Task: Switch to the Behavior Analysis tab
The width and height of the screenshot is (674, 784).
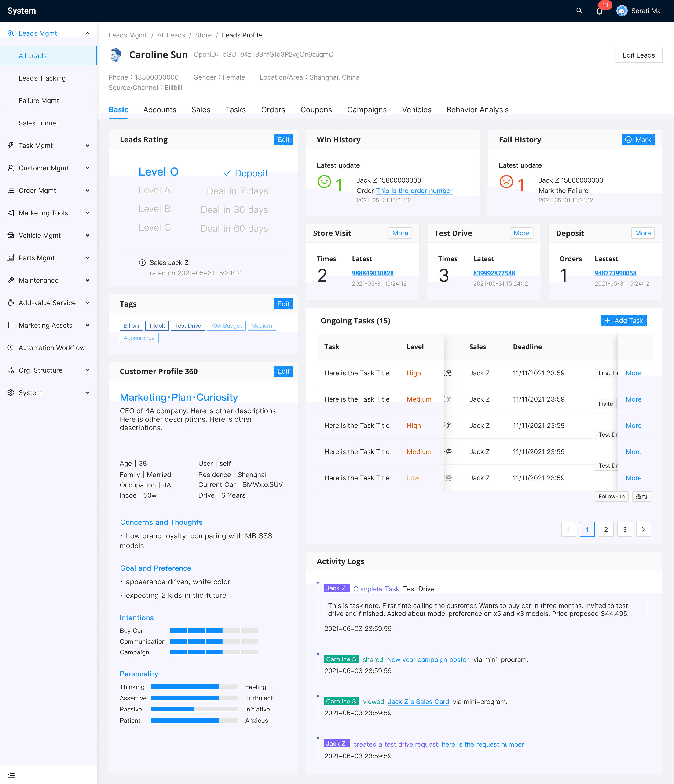Action: 477,110
